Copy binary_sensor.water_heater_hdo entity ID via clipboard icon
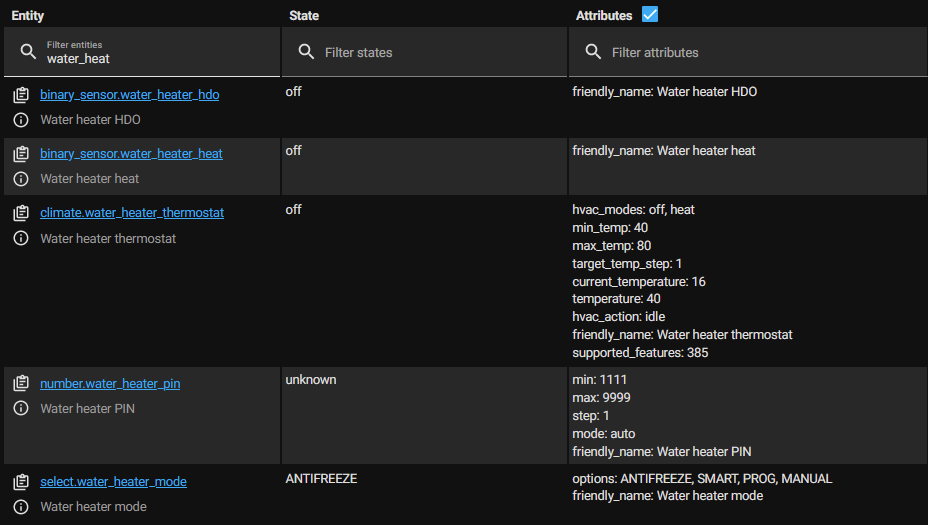Viewport: 928px width, 525px height. point(21,95)
